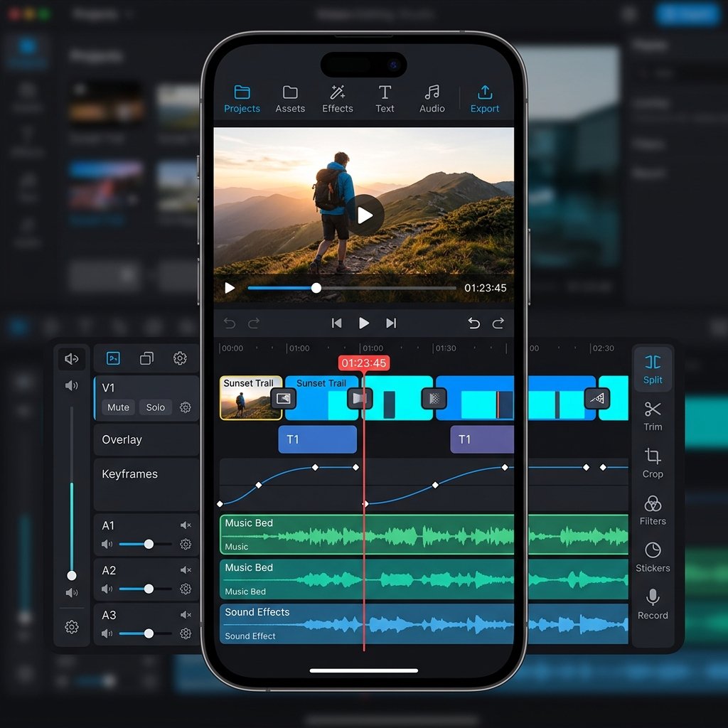Screen dimensions: 728x728
Task: Mute track A2 with speaker-x icon
Action: point(186,569)
